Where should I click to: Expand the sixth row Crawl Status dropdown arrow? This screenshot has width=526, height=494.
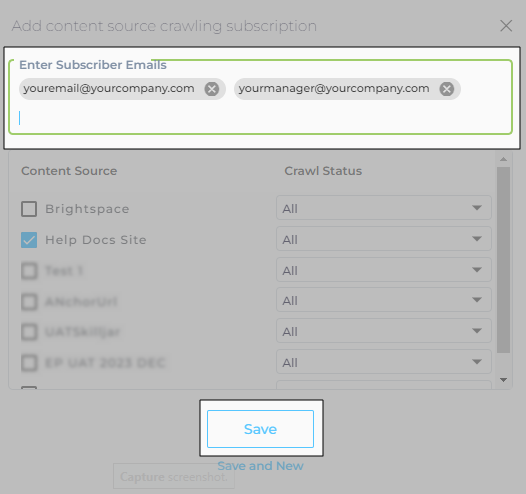[x=477, y=362]
